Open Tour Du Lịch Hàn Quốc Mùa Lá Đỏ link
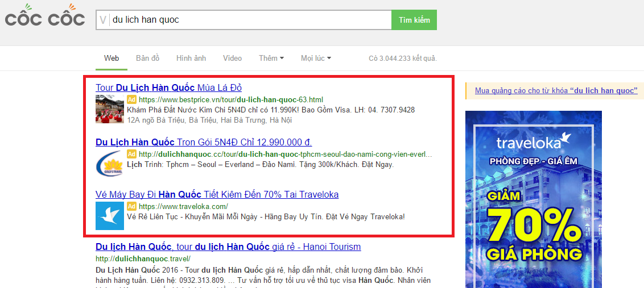The width and height of the screenshot is (644, 288). click(169, 87)
